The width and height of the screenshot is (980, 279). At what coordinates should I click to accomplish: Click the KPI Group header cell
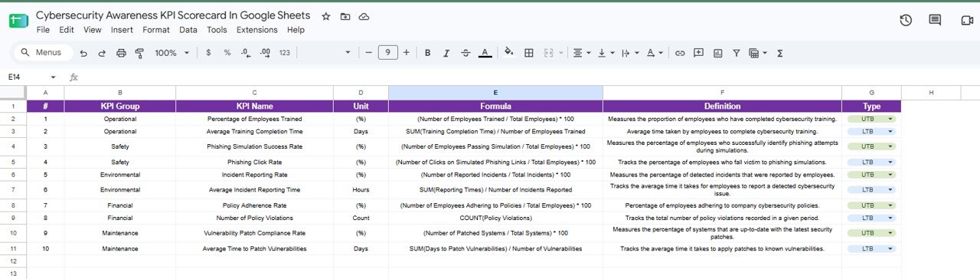pyautogui.click(x=120, y=107)
